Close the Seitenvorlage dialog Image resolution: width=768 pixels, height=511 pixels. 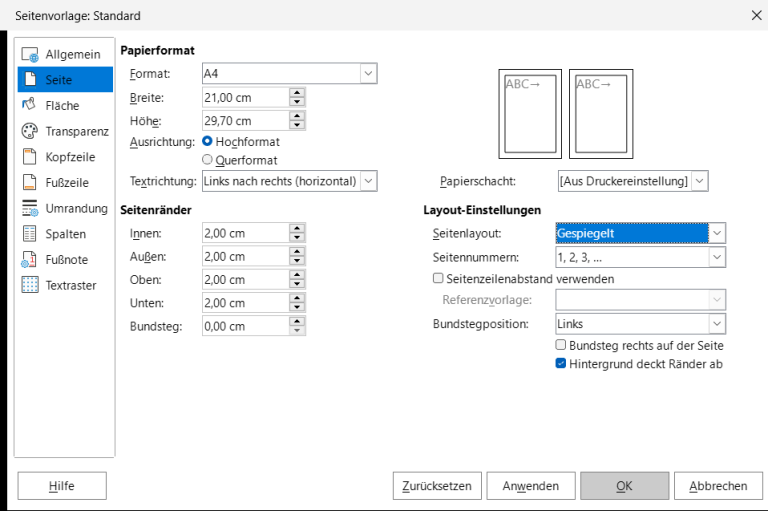coord(756,15)
